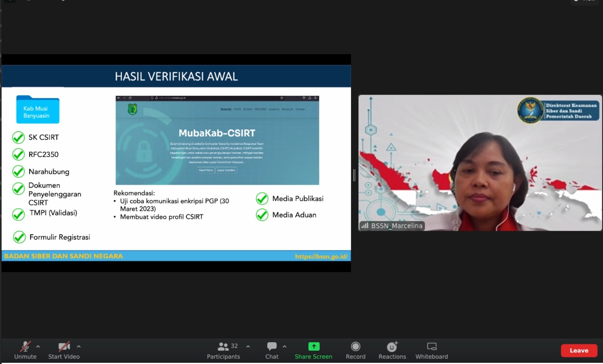Click the bssn.go.id link on slide

coord(321,256)
